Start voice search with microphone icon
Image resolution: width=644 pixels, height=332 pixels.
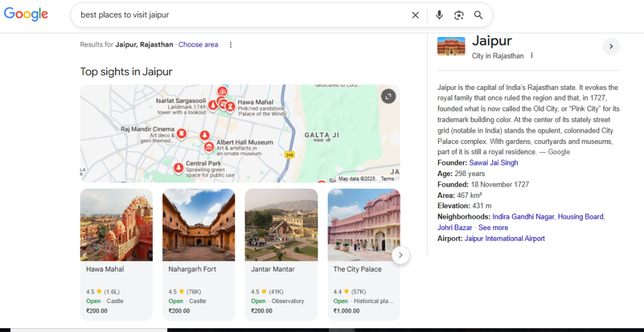(439, 15)
